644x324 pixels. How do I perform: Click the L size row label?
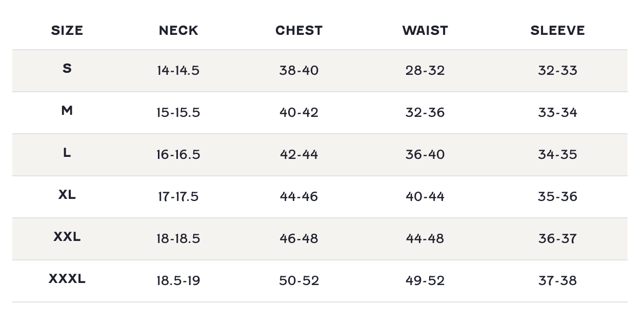pyautogui.click(x=67, y=153)
